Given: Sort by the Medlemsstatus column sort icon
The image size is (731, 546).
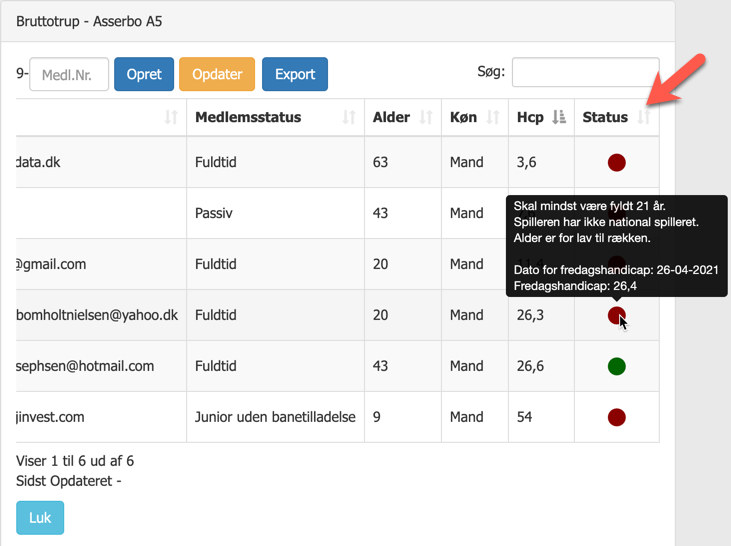Looking at the screenshot, I should coord(349,118).
